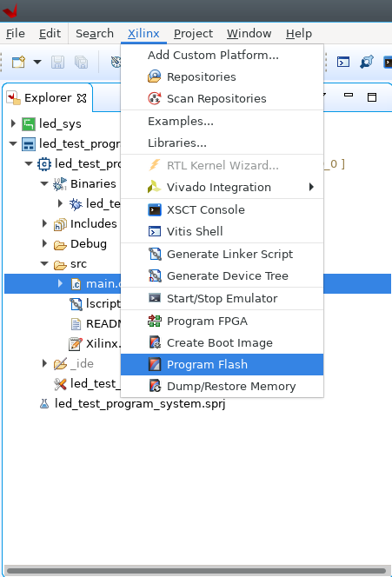392x577 pixels.
Task: Open the Project menu
Action: [x=193, y=34]
